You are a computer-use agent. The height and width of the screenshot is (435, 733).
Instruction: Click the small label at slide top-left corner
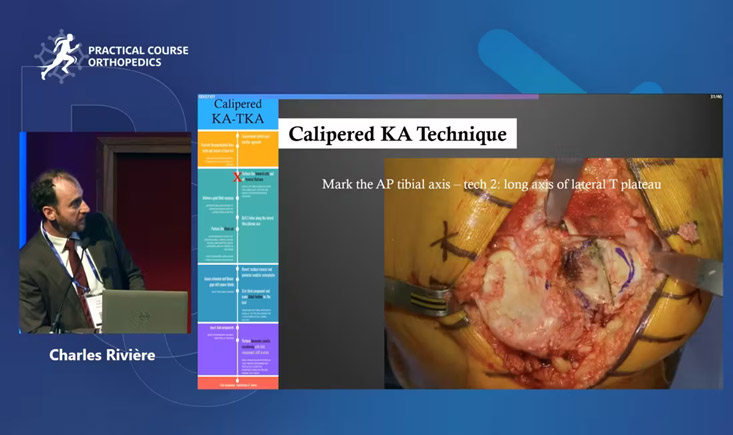208,97
